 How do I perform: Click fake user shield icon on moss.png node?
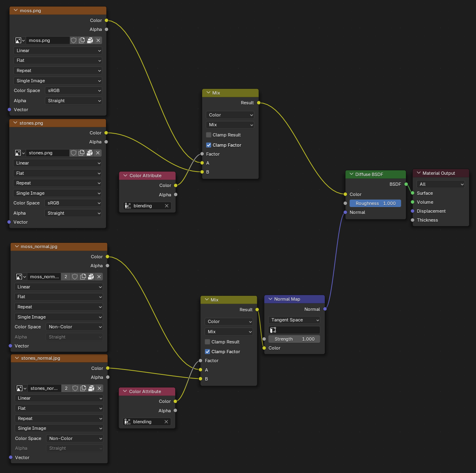73,40
